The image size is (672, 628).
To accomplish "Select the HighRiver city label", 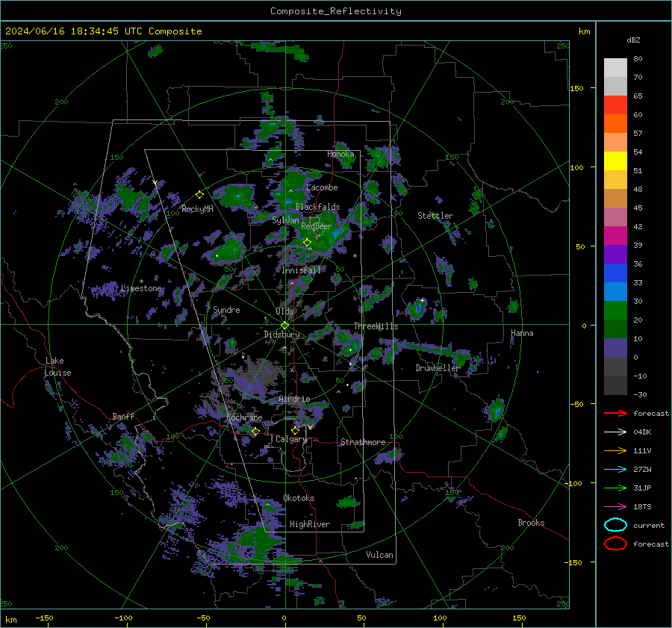I will coord(310,524).
